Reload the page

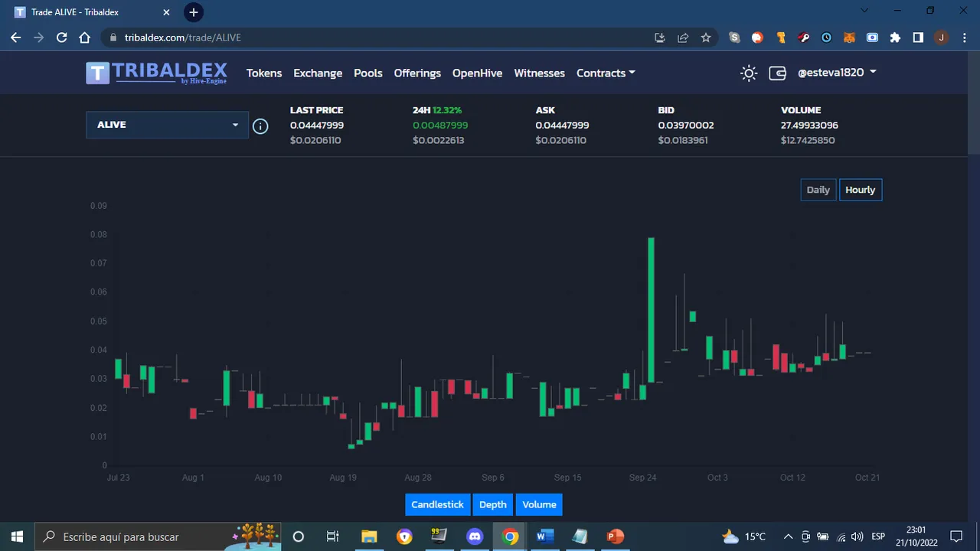tap(62, 37)
